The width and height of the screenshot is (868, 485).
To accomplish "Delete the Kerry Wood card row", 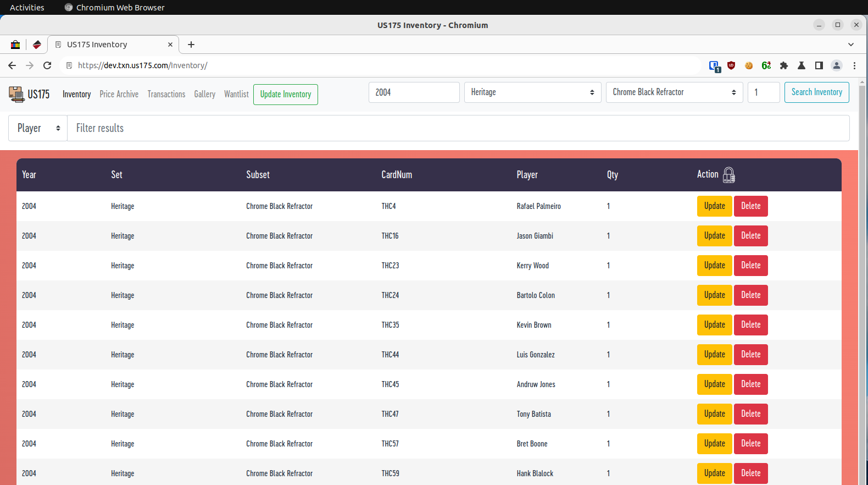I will [x=750, y=266].
